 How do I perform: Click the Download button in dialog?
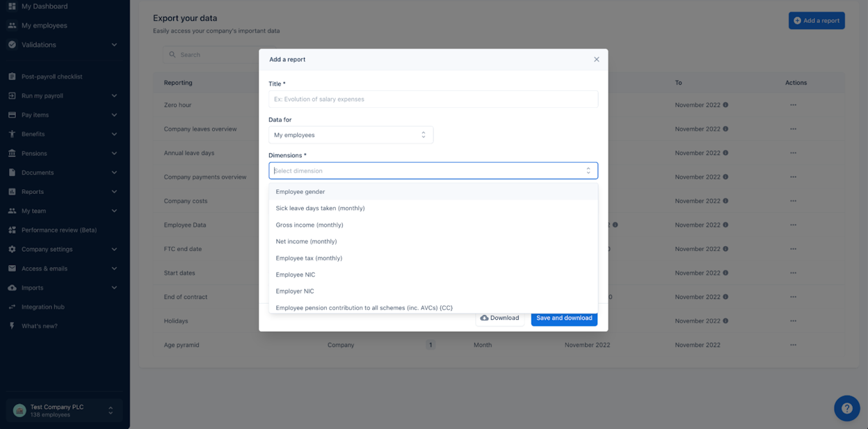(x=499, y=318)
